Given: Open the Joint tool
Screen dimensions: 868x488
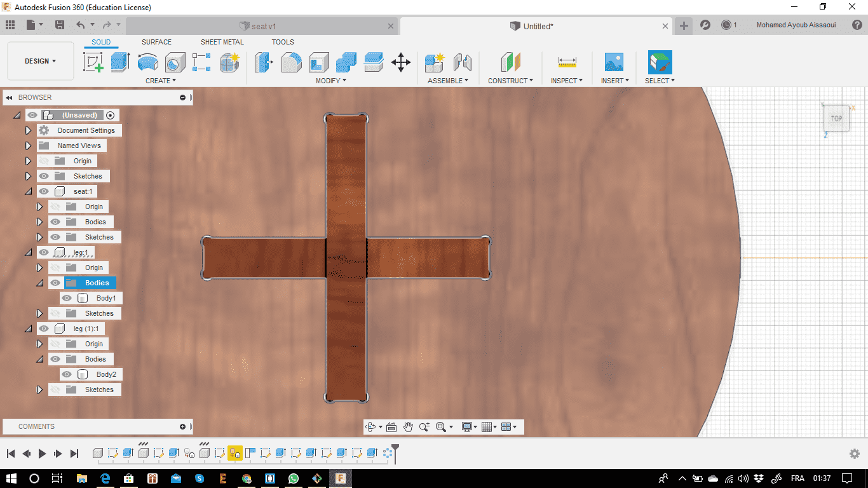Looking at the screenshot, I should 462,62.
